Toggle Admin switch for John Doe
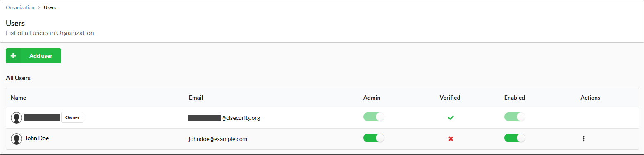Image resolution: width=644 pixels, height=155 pixels. click(374, 138)
